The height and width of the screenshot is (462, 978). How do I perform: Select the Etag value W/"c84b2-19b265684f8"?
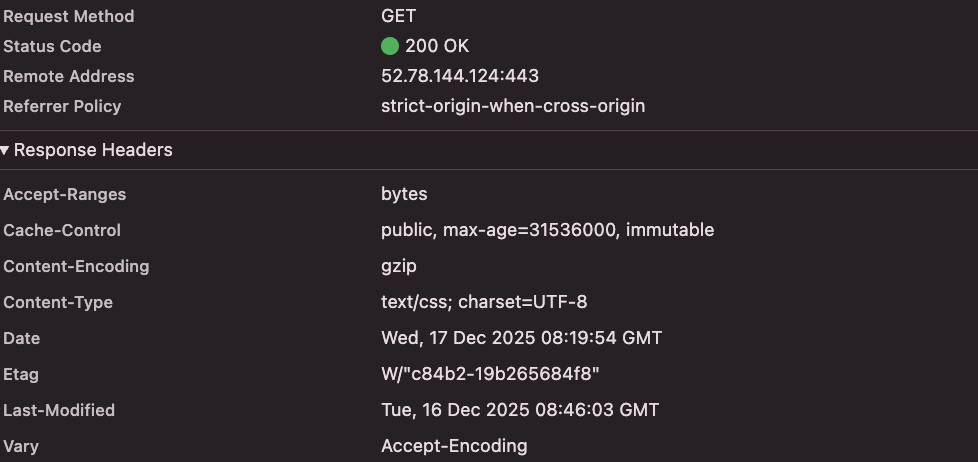pyautogui.click(x=490, y=374)
